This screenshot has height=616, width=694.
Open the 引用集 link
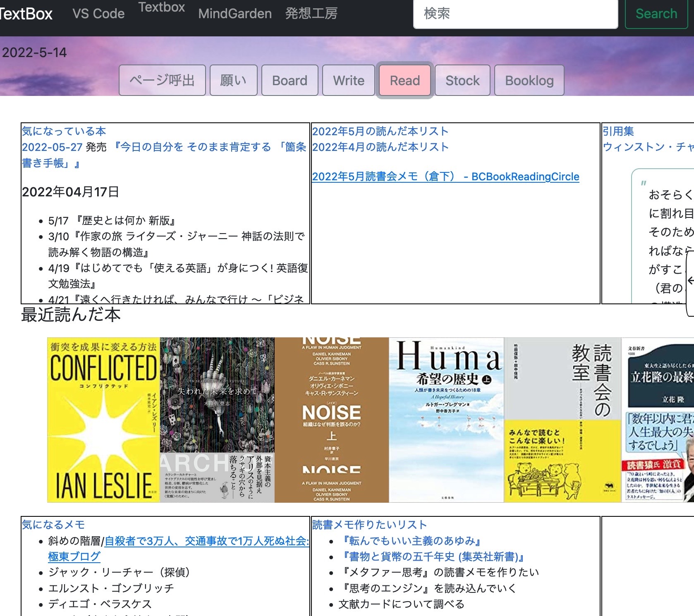[x=618, y=131]
